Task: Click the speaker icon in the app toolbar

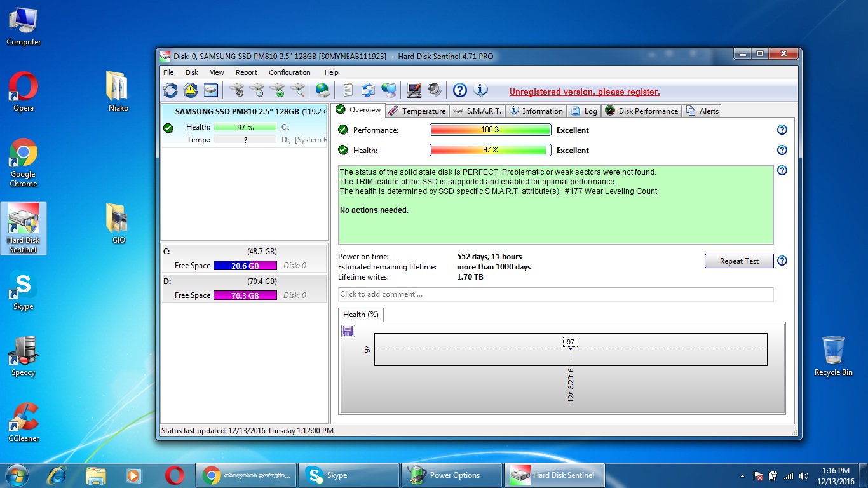Action: click(x=435, y=90)
